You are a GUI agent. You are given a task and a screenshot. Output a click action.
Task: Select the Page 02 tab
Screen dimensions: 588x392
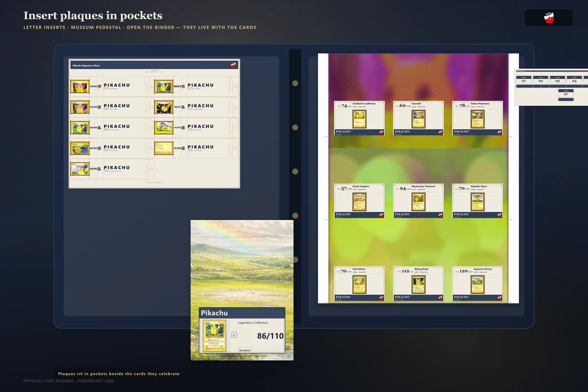click(541, 80)
